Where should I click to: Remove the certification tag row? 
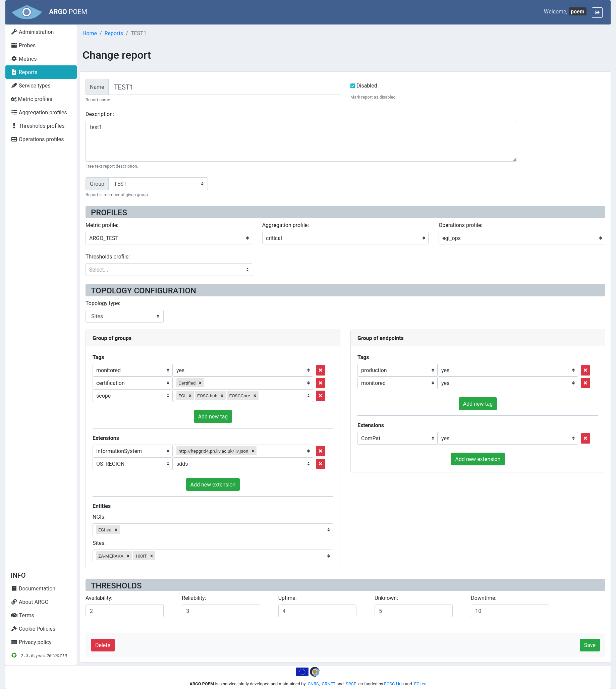pyautogui.click(x=321, y=383)
